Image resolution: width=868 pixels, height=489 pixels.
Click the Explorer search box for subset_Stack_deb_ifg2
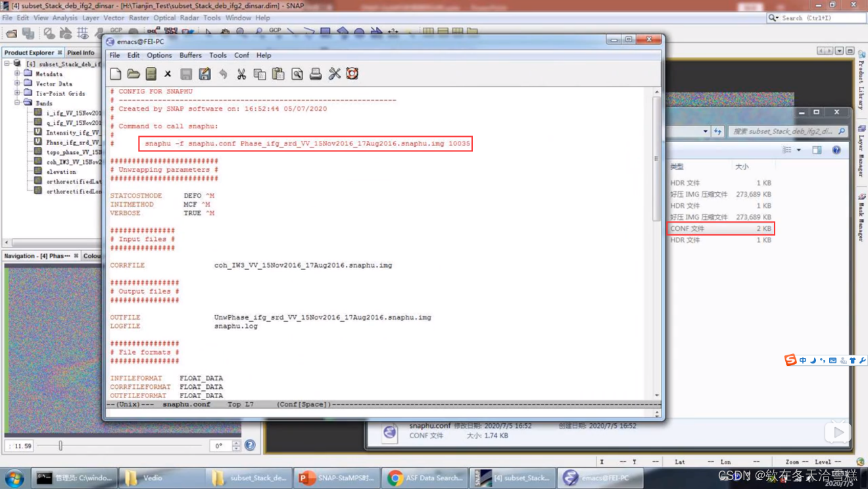coord(788,132)
